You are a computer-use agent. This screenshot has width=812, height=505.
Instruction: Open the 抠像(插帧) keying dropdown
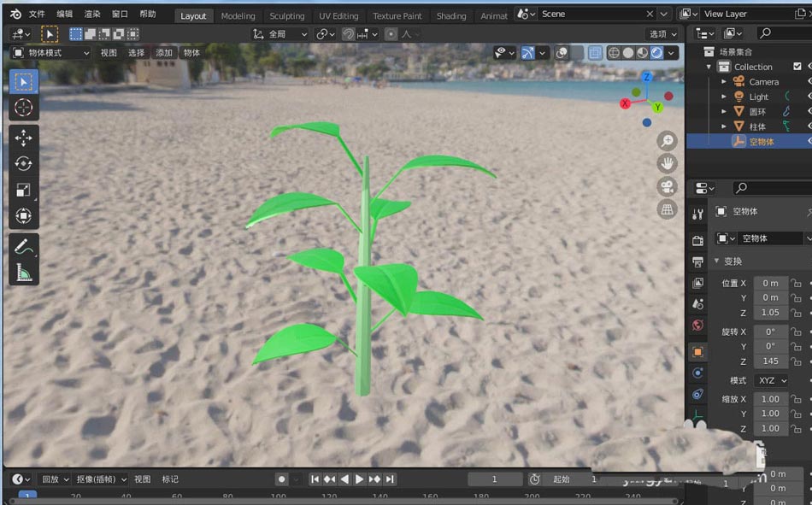(101, 479)
